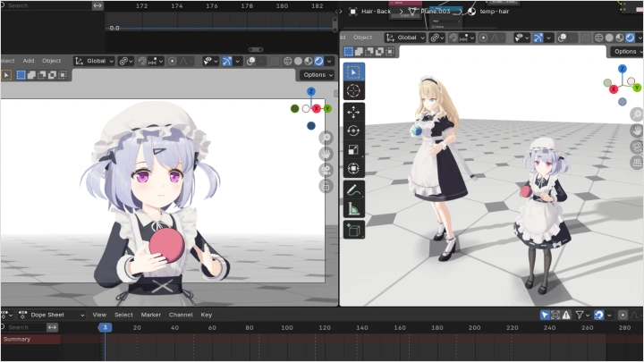The height and width of the screenshot is (362, 644).
Task: Open the Dope Sheet mode dropdown
Action: 52,315
